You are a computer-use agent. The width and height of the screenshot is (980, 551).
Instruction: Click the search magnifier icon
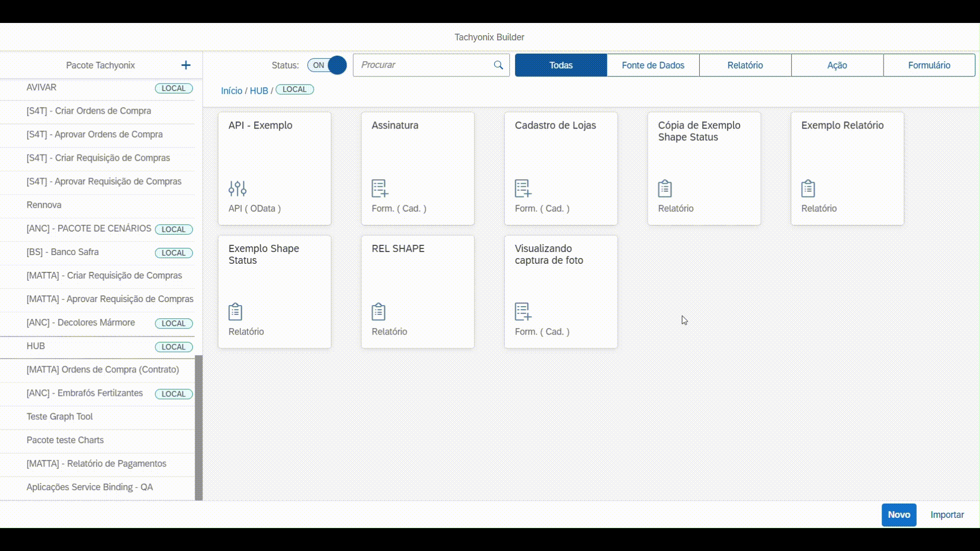coord(498,65)
